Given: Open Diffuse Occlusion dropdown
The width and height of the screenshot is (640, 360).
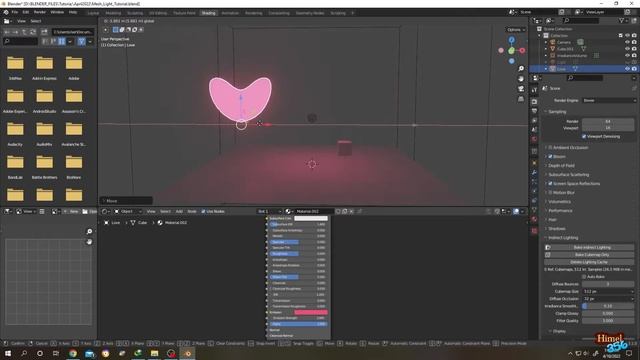Looking at the screenshot, I should (608, 299).
